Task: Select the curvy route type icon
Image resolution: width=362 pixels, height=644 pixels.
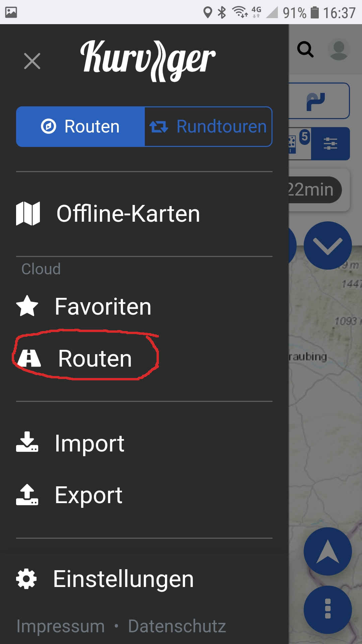Action: [316, 101]
